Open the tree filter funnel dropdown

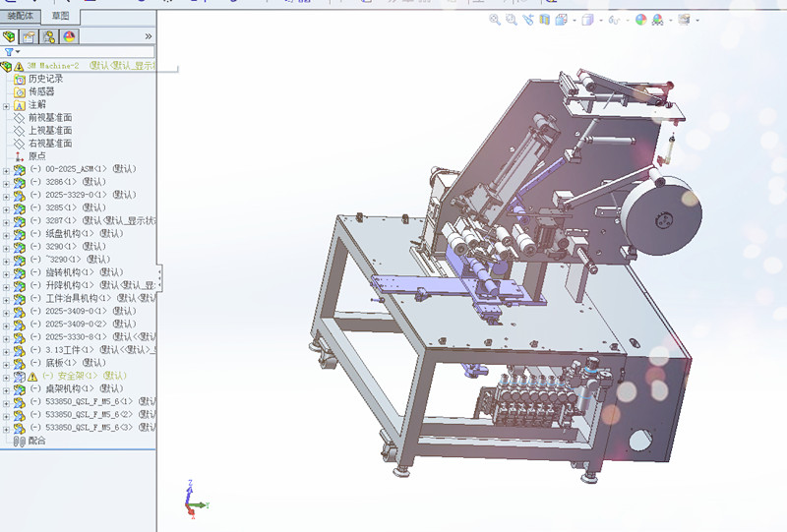12,52
